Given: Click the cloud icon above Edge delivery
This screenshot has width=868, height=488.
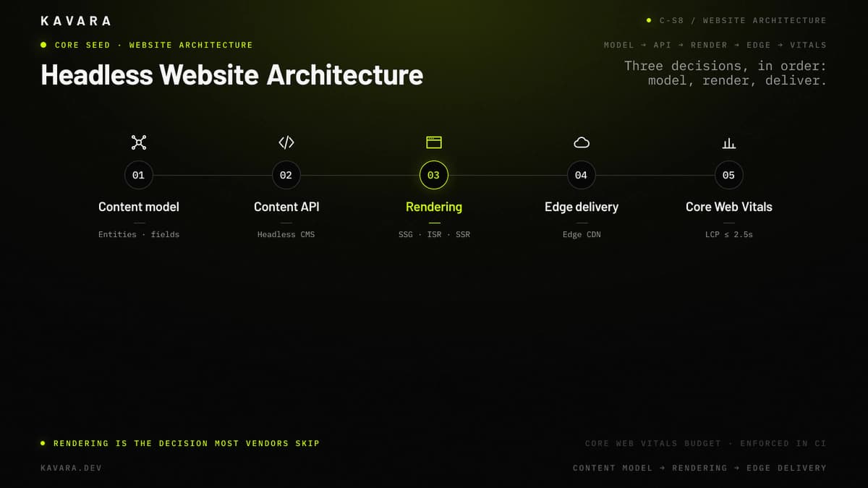Looking at the screenshot, I should click(x=582, y=142).
